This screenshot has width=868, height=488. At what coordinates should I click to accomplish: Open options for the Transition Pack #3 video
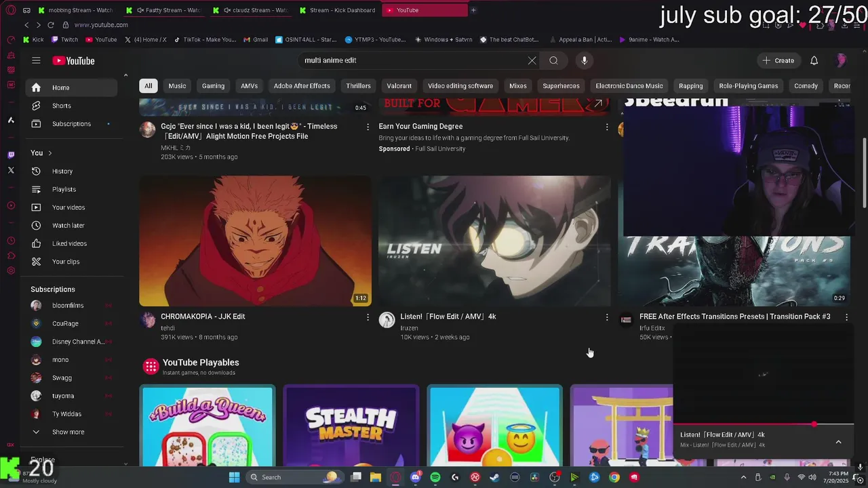pyautogui.click(x=846, y=317)
